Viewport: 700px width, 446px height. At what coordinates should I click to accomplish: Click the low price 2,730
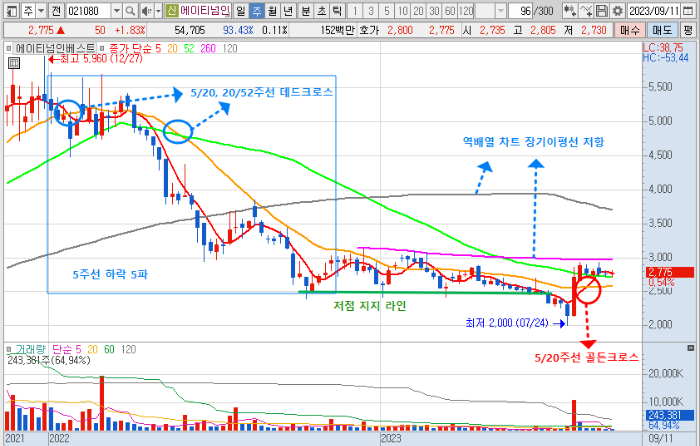pyautogui.click(x=594, y=30)
